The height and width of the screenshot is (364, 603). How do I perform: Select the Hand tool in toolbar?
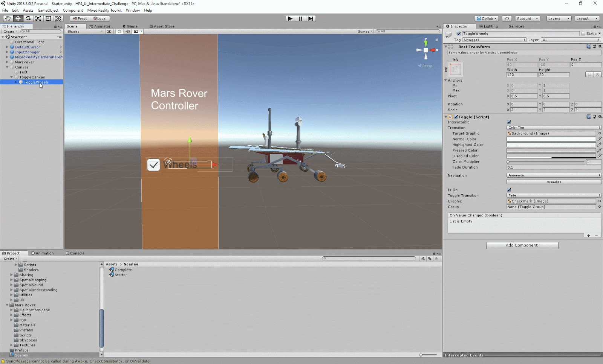tap(8, 18)
